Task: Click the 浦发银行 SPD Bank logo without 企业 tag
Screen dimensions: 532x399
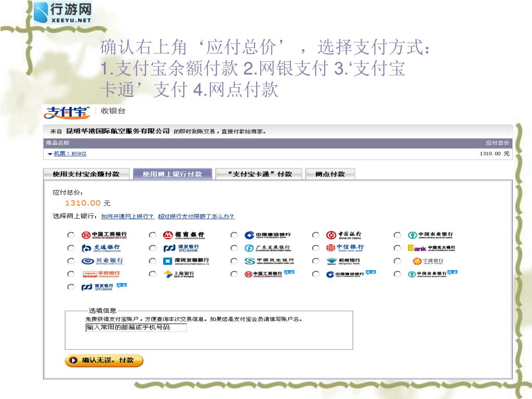Action: pos(181,248)
